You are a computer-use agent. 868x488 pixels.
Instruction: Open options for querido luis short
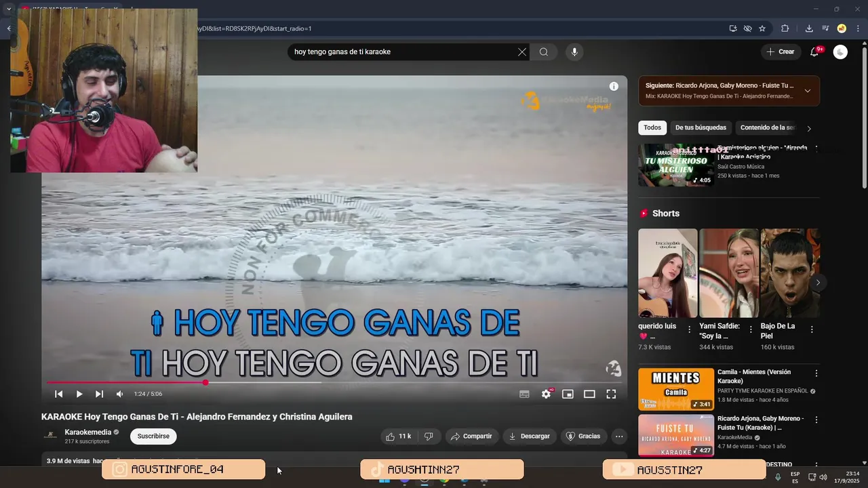click(x=690, y=329)
